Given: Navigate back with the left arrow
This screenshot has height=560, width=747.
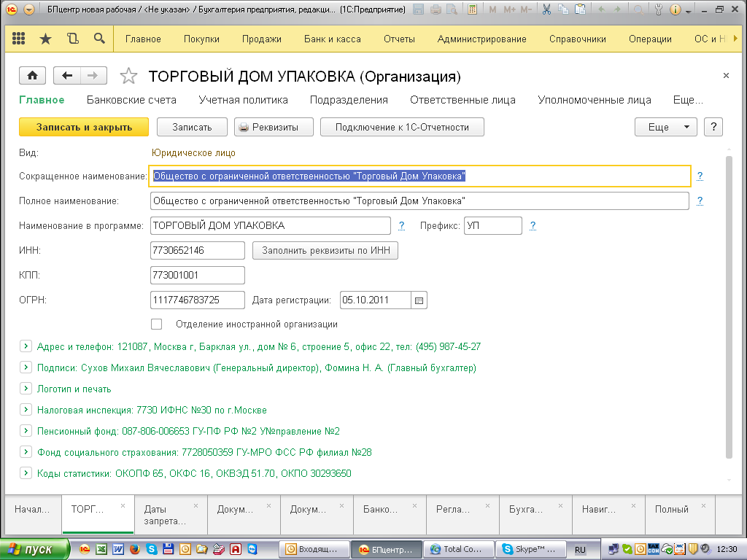Looking at the screenshot, I should coord(67,76).
